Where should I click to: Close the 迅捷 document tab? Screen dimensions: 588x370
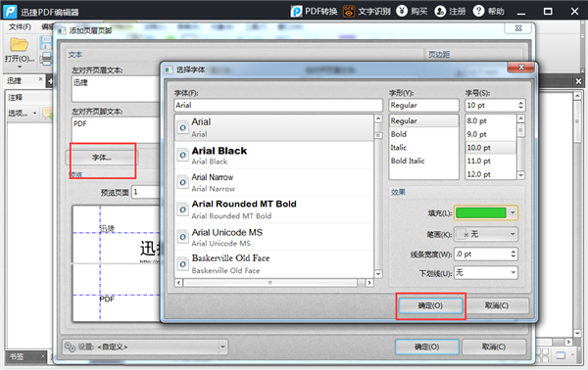40,78
